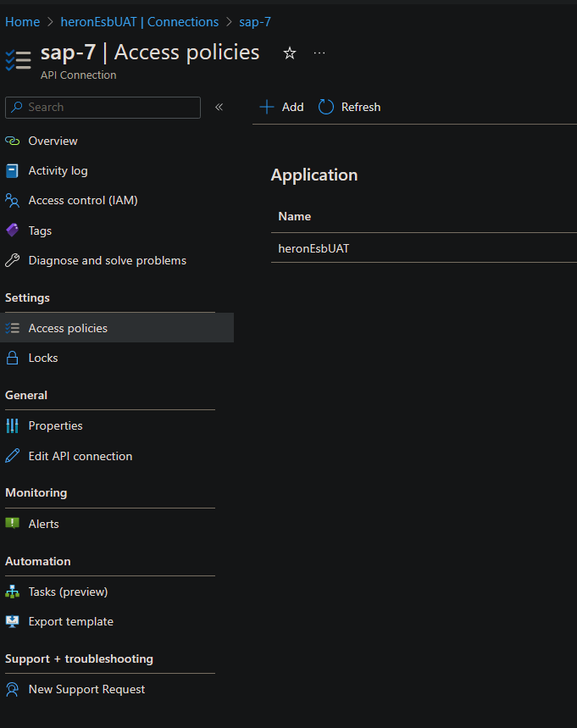Click the Activity log book icon
The height and width of the screenshot is (728, 577).
tap(13, 171)
